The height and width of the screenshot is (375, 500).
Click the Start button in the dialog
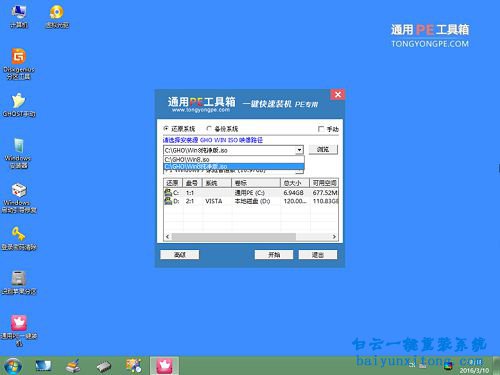274,255
